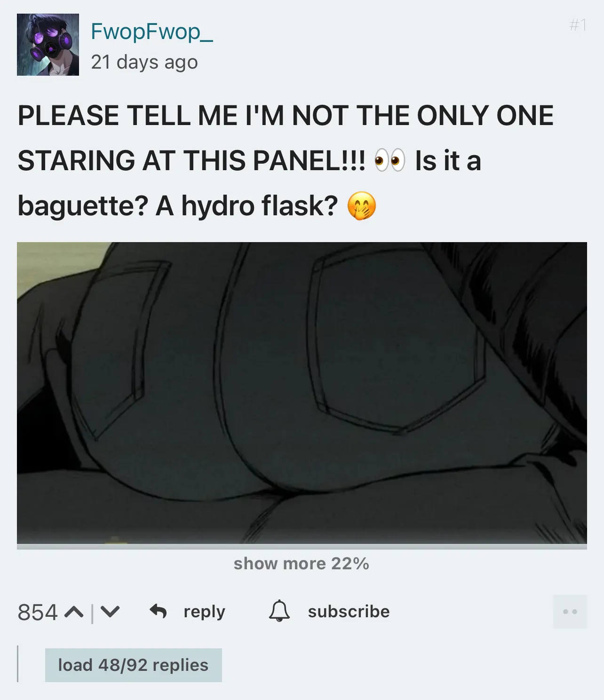Viewport: 604px width, 700px height.
Task: Click the hand-over-mouth emoji
Action: pyautogui.click(x=362, y=206)
